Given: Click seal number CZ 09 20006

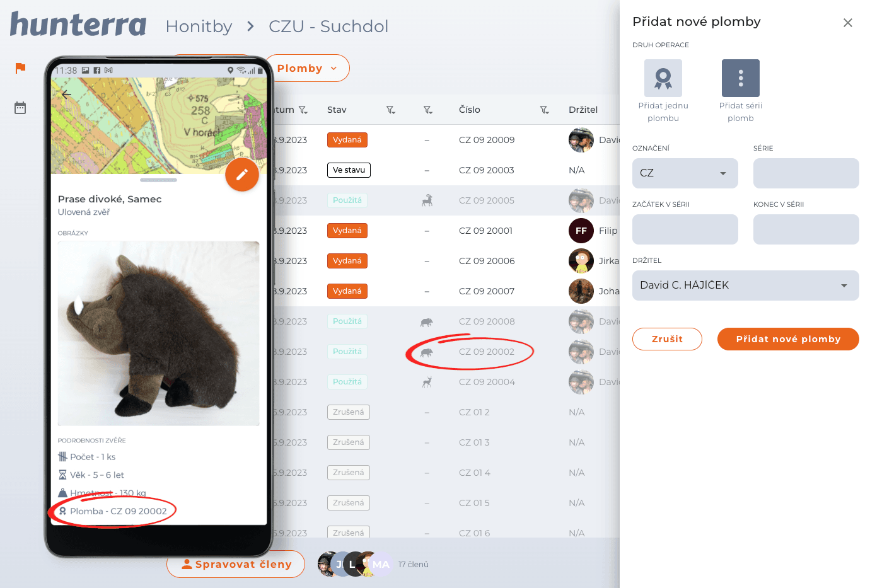Looking at the screenshot, I should 487,261.
